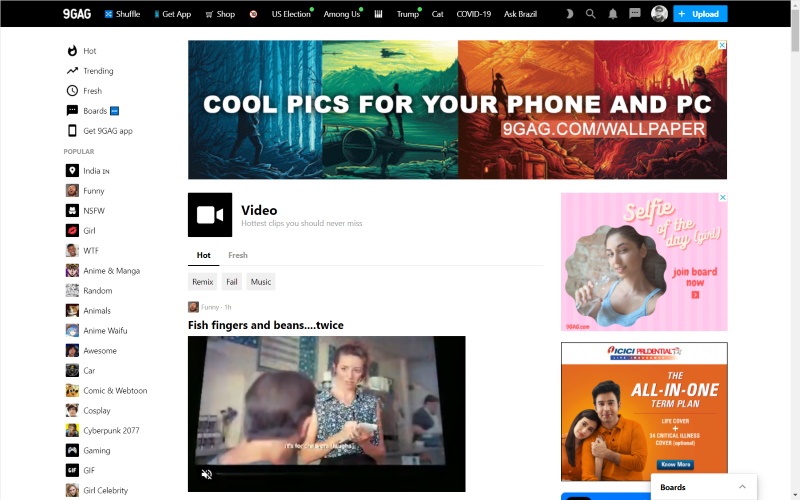Click the Upload button
Image resolution: width=800 pixels, height=500 pixels.
(700, 14)
